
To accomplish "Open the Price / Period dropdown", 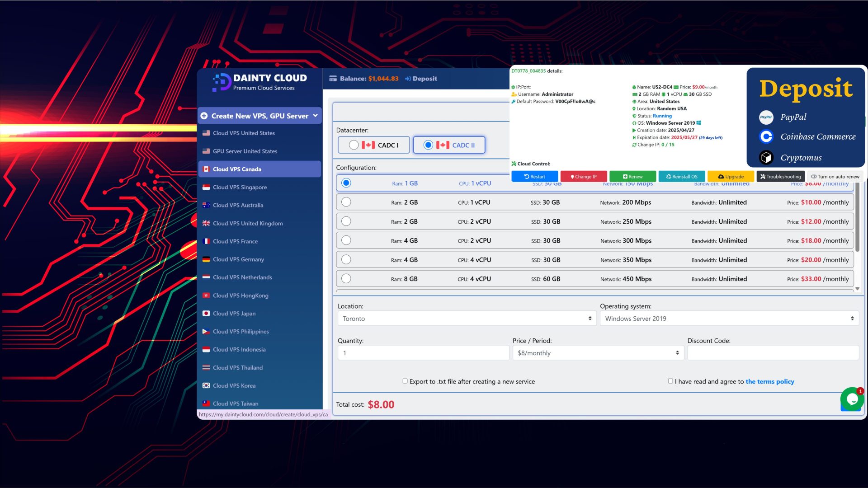I will pyautogui.click(x=598, y=353).
